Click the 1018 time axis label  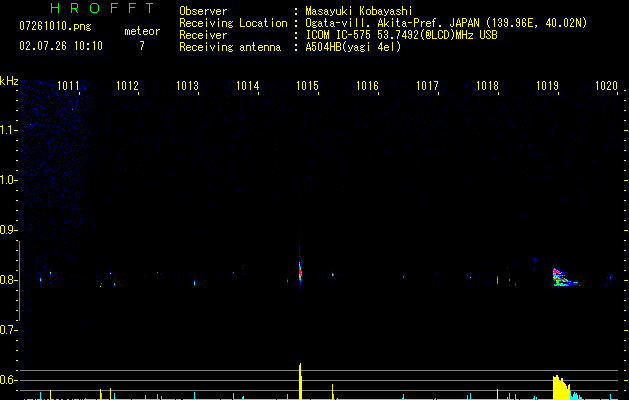tap(487, 86)
